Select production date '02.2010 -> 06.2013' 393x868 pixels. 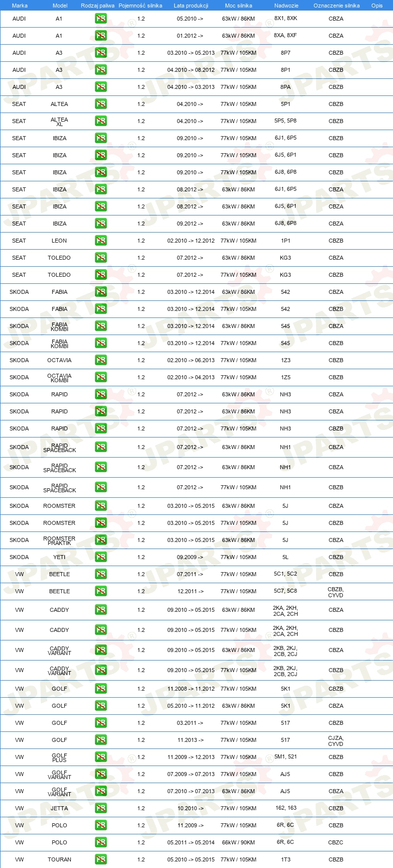click(x=191, y=360)
